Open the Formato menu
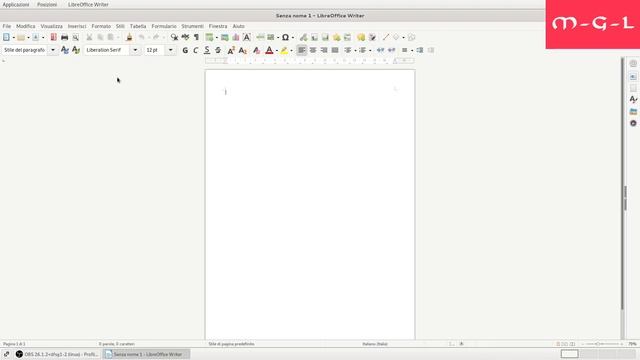The height and width of the screenshot is (360, 640). coord(101,26)
